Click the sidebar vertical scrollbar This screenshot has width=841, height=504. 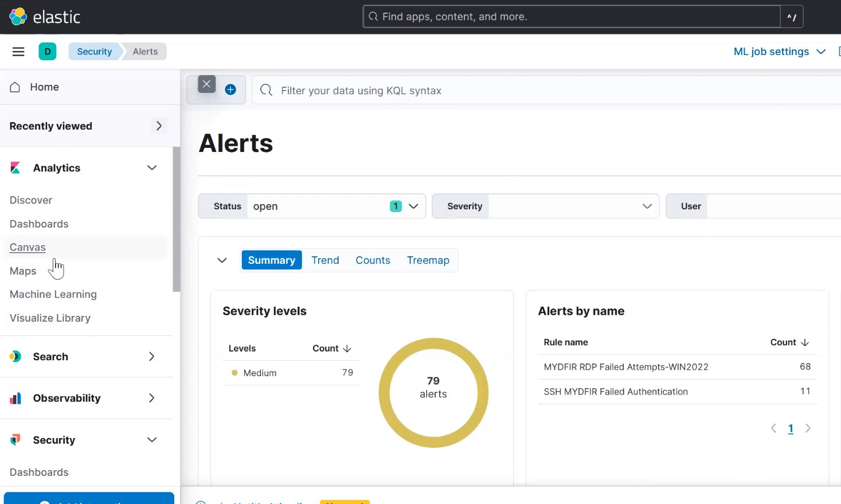(x=177, y=219)
